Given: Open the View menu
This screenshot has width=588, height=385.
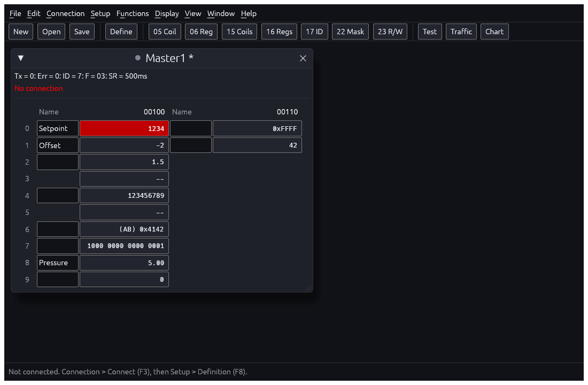Looking at the screenshot, I should [x=193, y=13].
